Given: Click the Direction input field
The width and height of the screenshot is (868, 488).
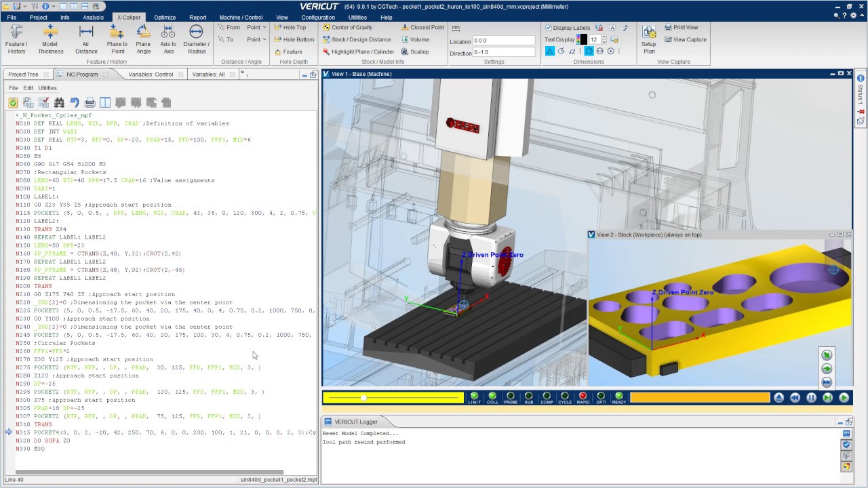Looking at the screenshot, I should pos(504,52).
